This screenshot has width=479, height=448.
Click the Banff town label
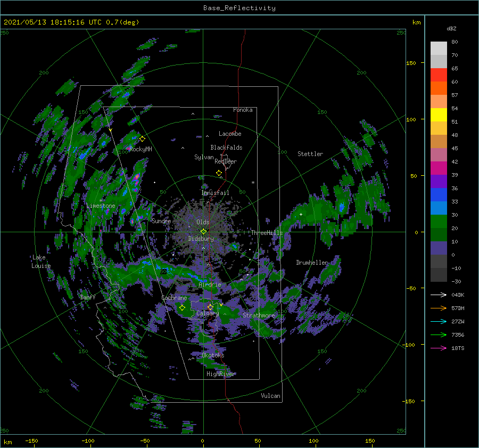(88, 297)
